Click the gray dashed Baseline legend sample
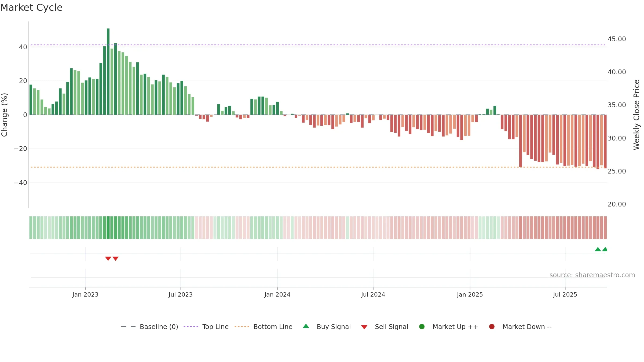 click(128, 327)
